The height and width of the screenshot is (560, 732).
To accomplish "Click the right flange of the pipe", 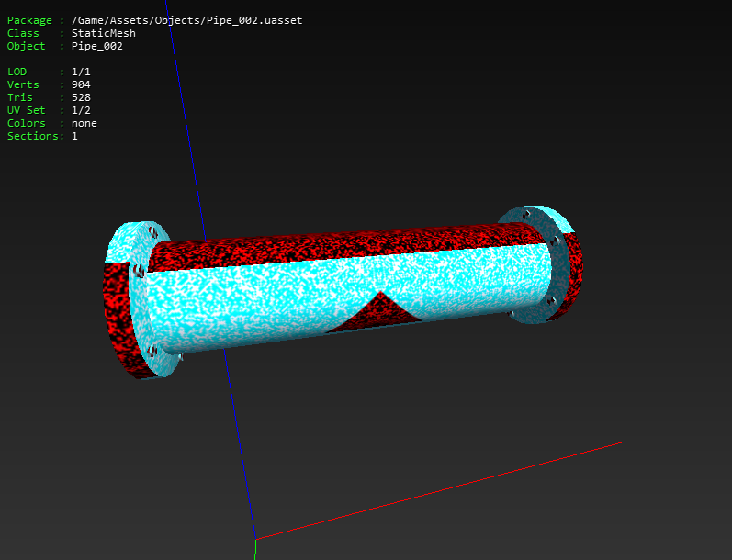I will pyautogui.click(x=542, y=264).
